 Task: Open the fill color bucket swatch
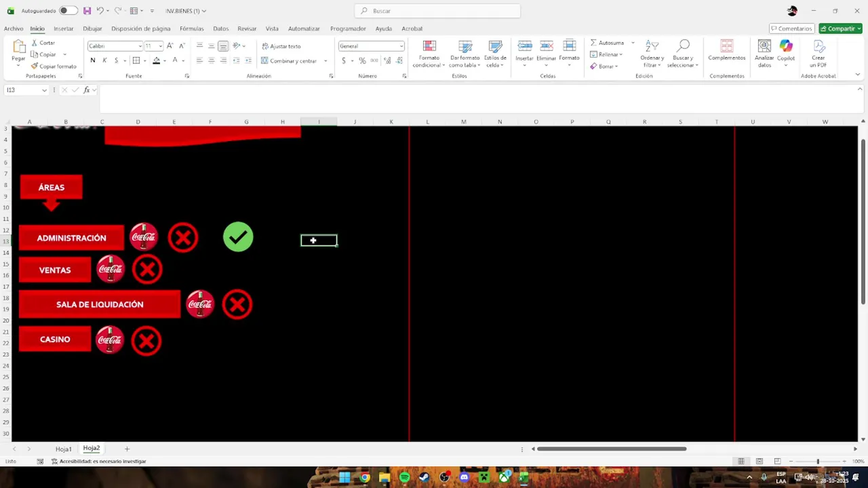coord(156,60)
